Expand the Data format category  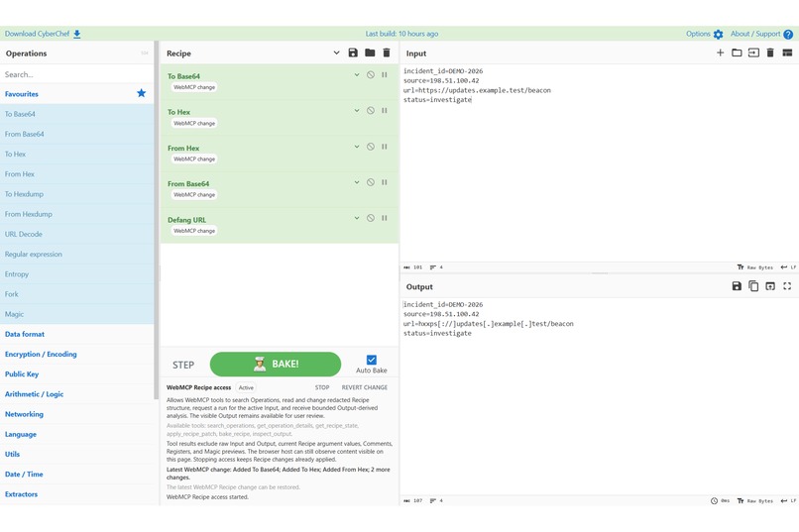pyautogui.click(x=76, y=334)
